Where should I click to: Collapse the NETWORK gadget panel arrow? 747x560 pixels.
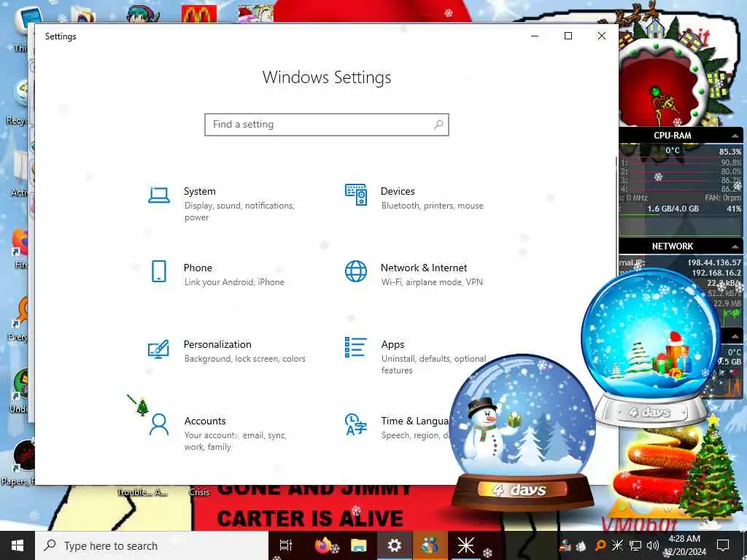click(735, 246)
